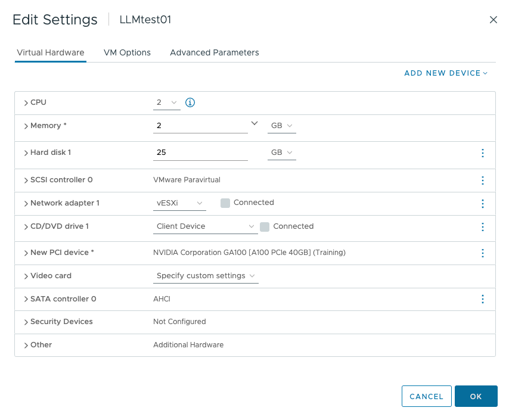509x420 pixels.
Task: Click Add New Device
Action: point(445,73)
